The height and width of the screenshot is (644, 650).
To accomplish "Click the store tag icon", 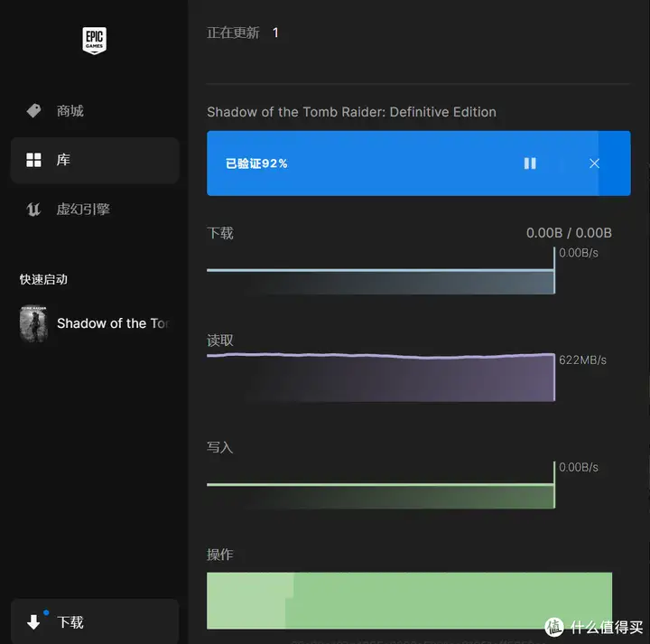I will (x=33, y=111).
